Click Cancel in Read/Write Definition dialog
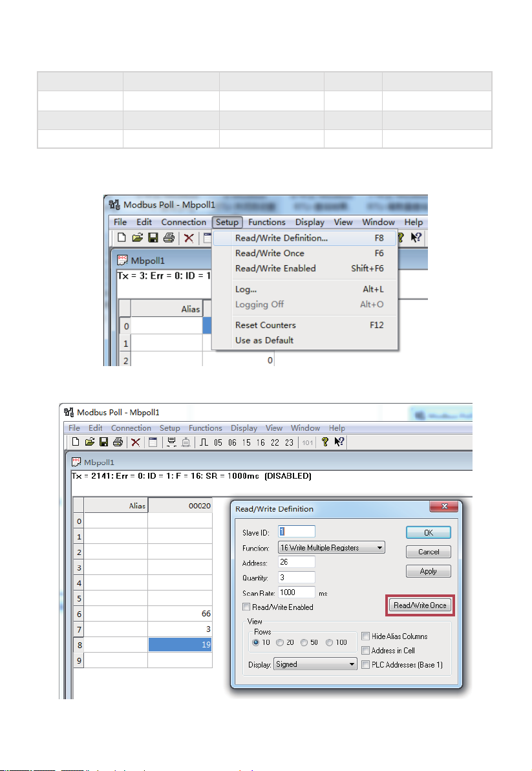Viewport: 532px width, 771px height. pos(429,552)
